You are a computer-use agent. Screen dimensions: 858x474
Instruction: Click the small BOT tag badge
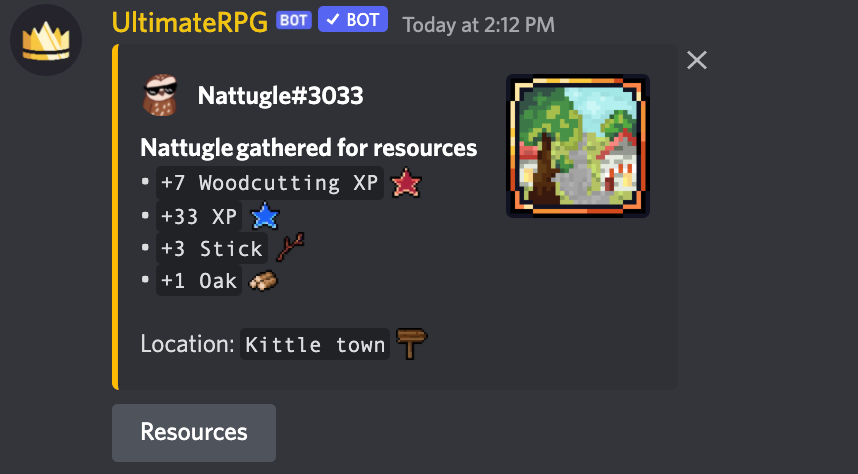pyautogui.click(x=294, y=20)
